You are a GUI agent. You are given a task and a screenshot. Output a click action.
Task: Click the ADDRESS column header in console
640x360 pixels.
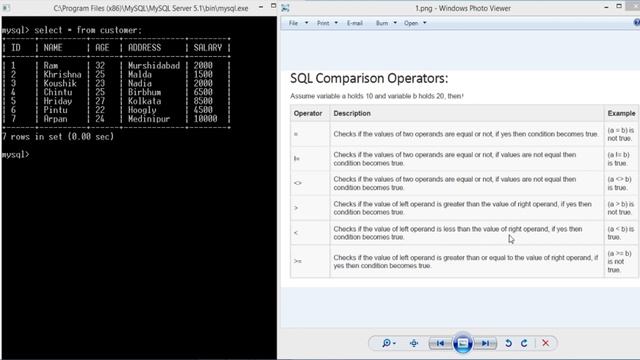[144, 48]
